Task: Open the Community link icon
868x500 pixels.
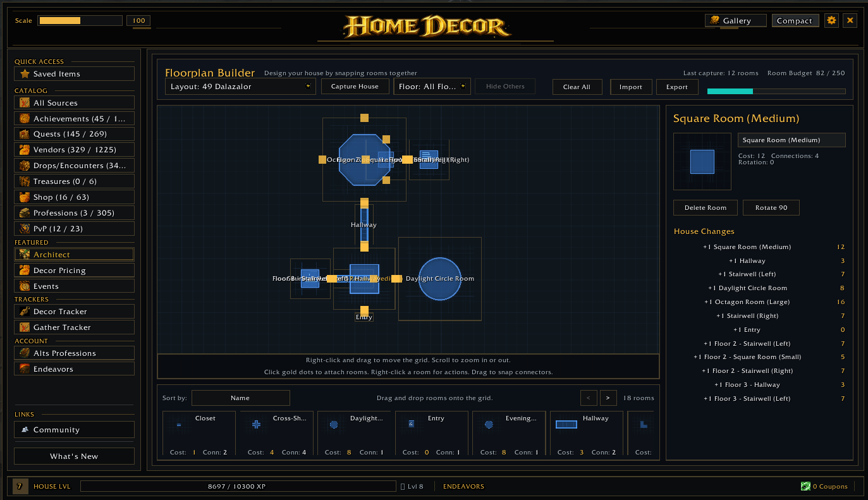Action: (25, 430)
